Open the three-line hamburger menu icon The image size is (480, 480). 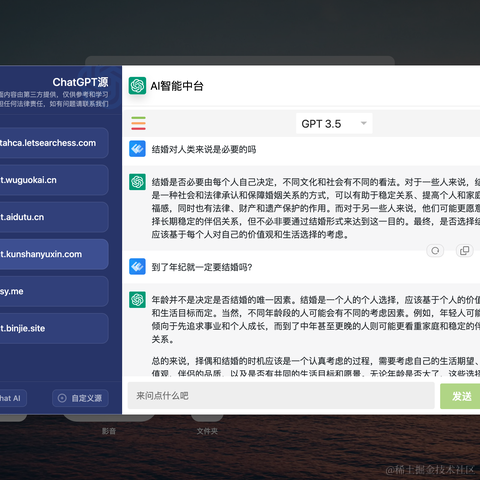138,123
